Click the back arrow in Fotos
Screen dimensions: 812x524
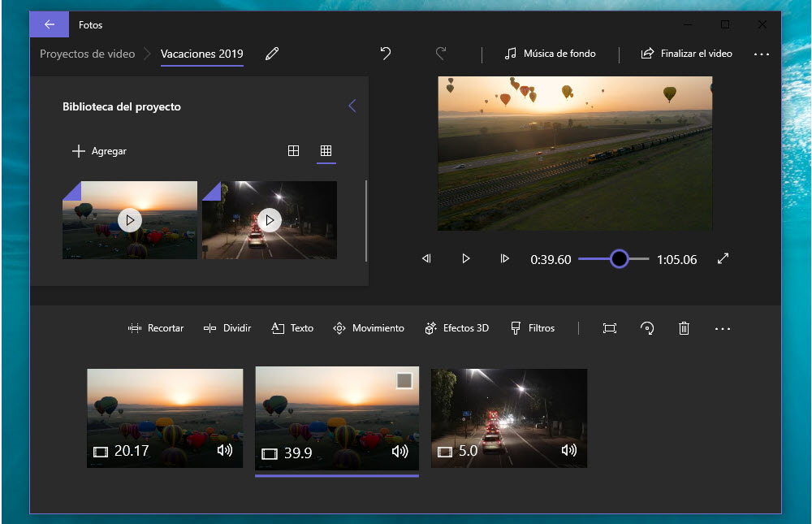(x=50, y=24)
